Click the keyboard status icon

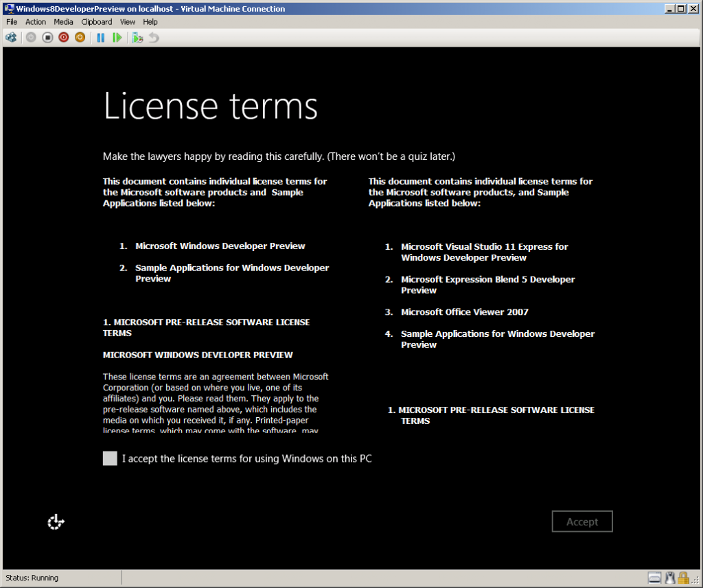pos(654,578)
